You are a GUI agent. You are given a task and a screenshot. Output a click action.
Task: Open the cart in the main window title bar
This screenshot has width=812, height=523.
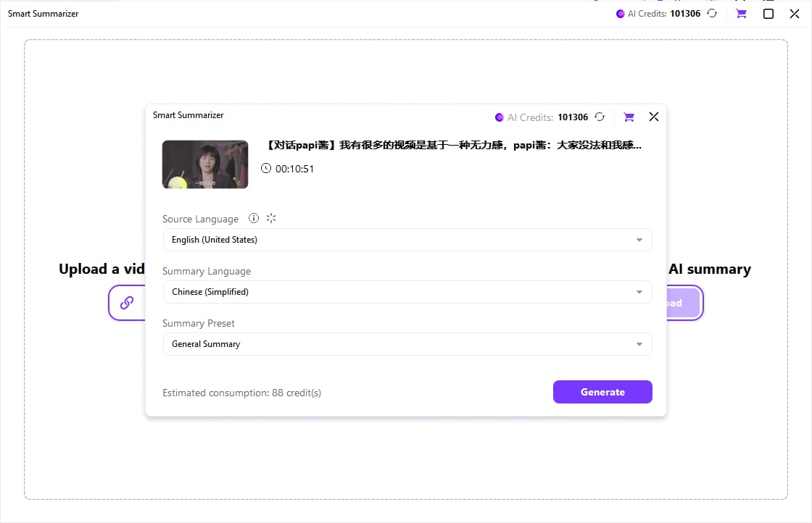click(x=741, y=13)
